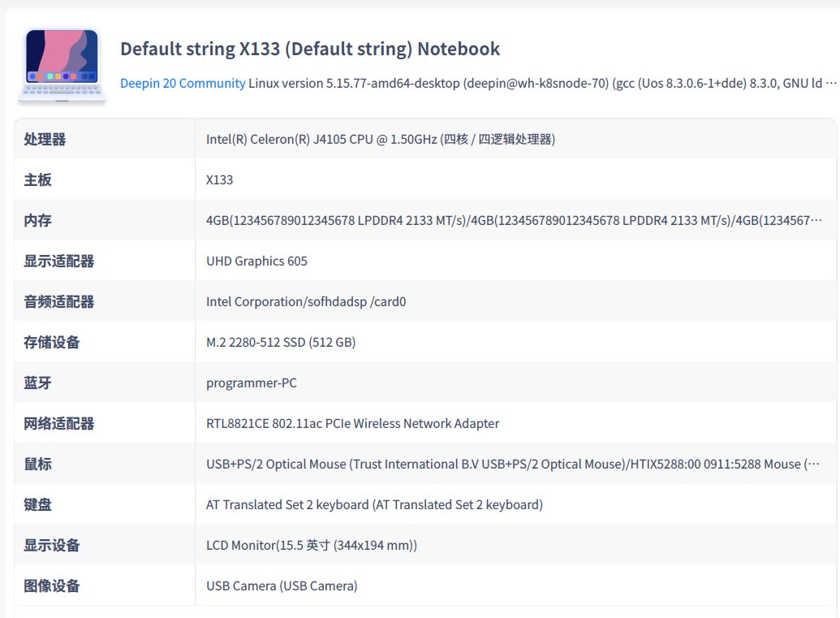Open the Deepin 20 Community link
The image size is (840, 618).
(183, 84)
